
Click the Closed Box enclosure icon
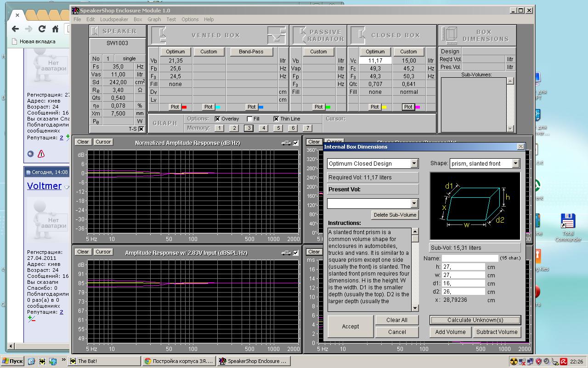pyautogui.click(x=358, y=35)
